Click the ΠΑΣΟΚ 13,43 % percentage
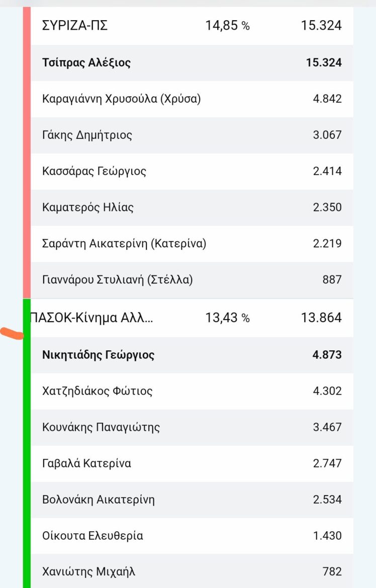The height and width of the screenshot is (588, 376). 227,318
